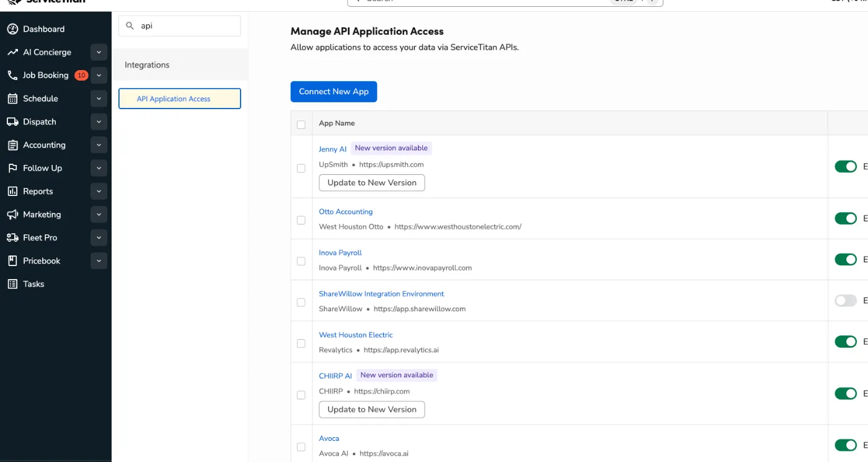Click the Fleet Pro vehicle icon
The image size is (868, 462).
click(x=12, y=238)
